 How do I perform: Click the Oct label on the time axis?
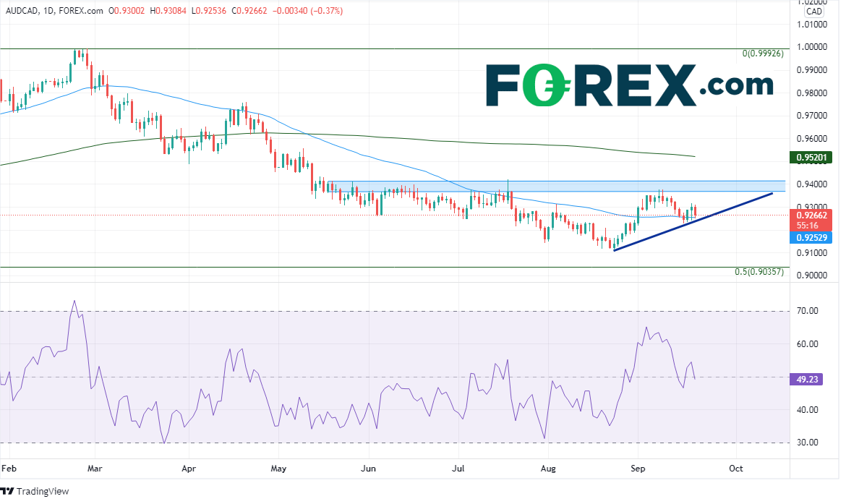coord(736,469)
